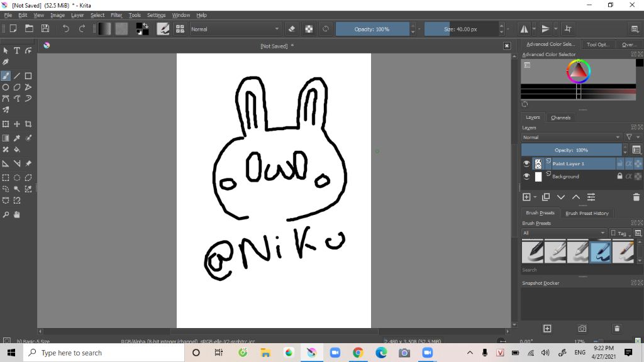Image resolution: width=644 pixels, height=362 pixels.
Task: Move layer up in stack
Action: pos(576,197)
